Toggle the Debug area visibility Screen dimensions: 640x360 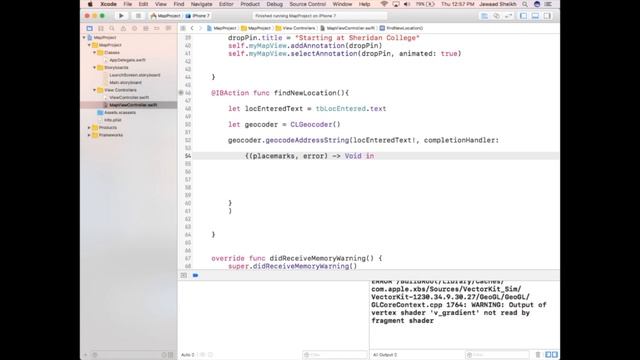click(535, 16)
